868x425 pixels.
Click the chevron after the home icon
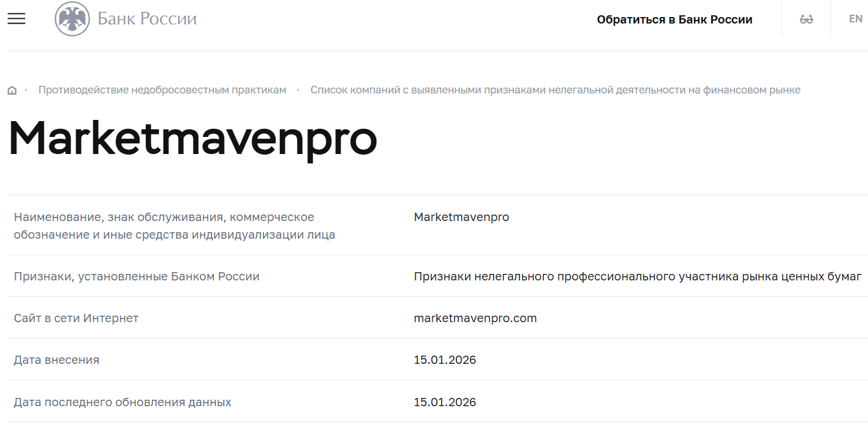pos(26,90)
